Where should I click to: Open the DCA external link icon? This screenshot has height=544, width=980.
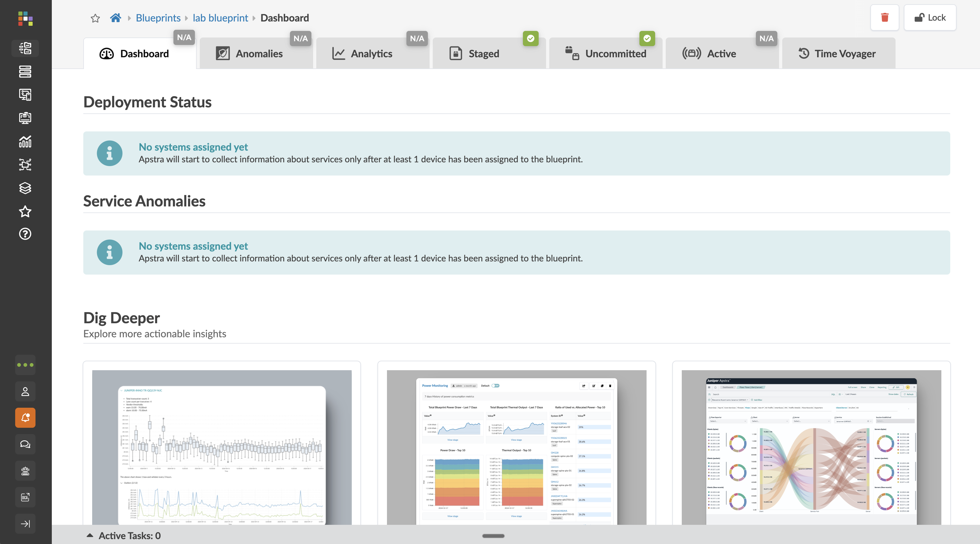(x=25, y=497)
